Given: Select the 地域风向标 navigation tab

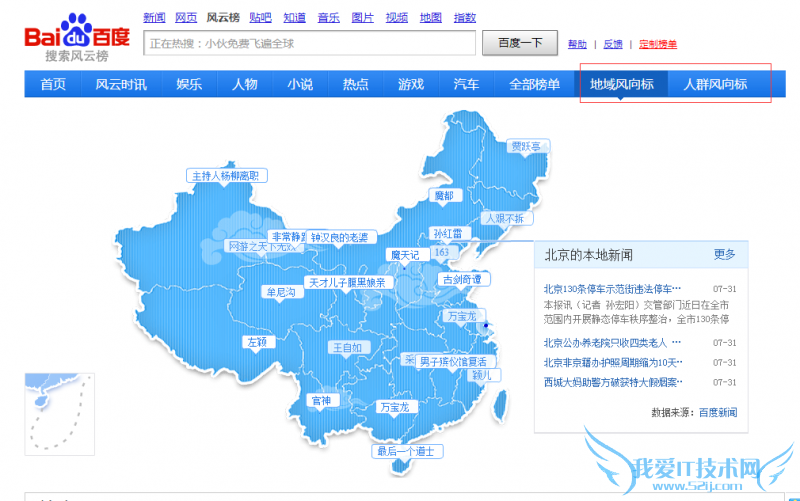Looking at the screenshot, I should click(621, 84).
